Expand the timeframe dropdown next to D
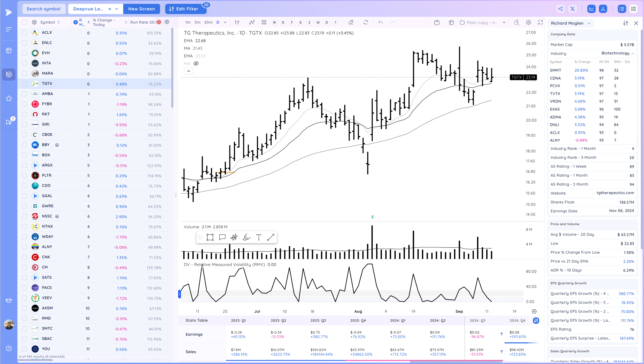644x364 pixels. coord(225,23)
